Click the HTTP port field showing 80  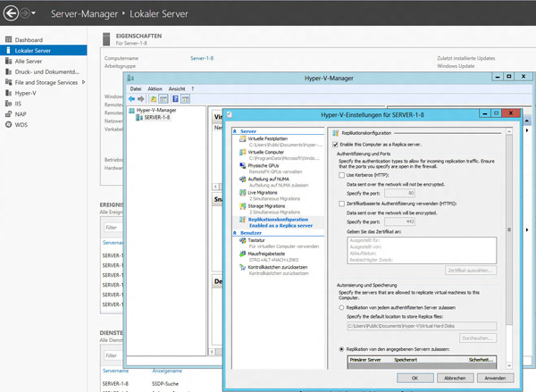pos(399,193)
